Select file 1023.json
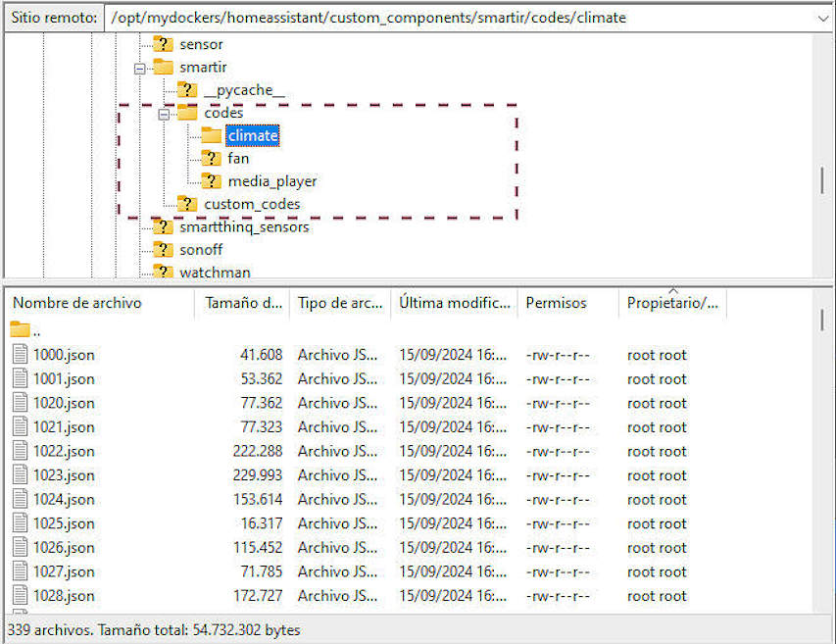The width and height of the screenshot is (836, 644). pyautogui.click(x=64, y=475)
